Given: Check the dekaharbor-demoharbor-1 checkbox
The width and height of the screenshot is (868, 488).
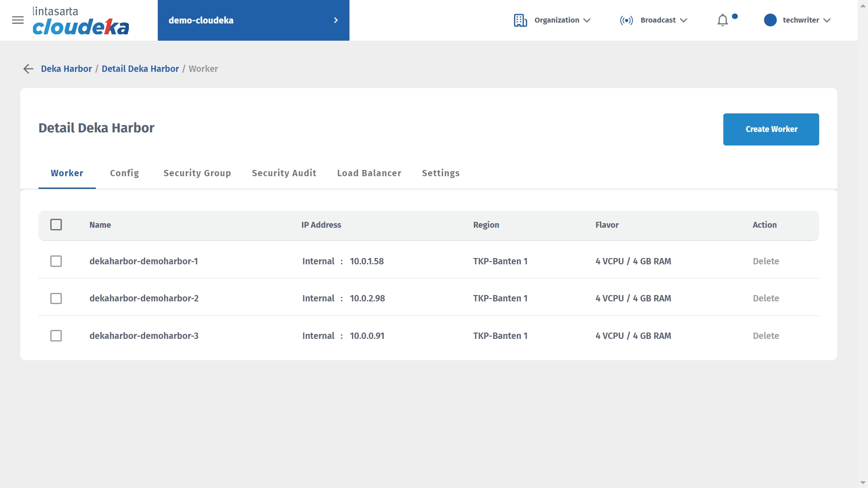Looking at the screenshot, I should [56, 261].
